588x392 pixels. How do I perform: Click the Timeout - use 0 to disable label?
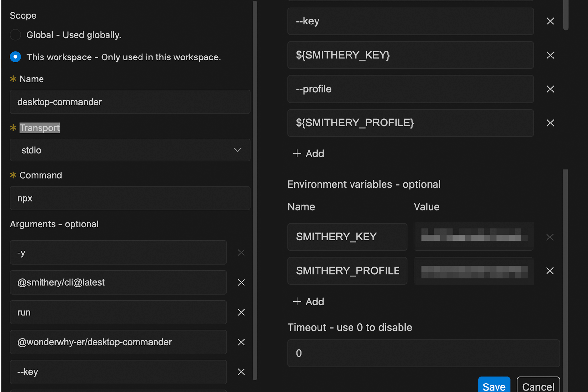[350, 327]
